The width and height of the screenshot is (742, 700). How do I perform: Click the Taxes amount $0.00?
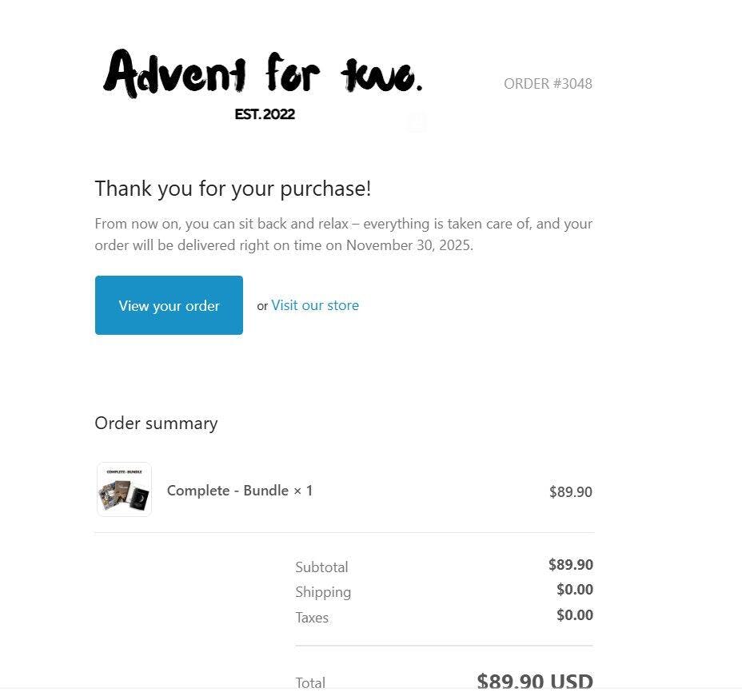[x=574, y=615]
